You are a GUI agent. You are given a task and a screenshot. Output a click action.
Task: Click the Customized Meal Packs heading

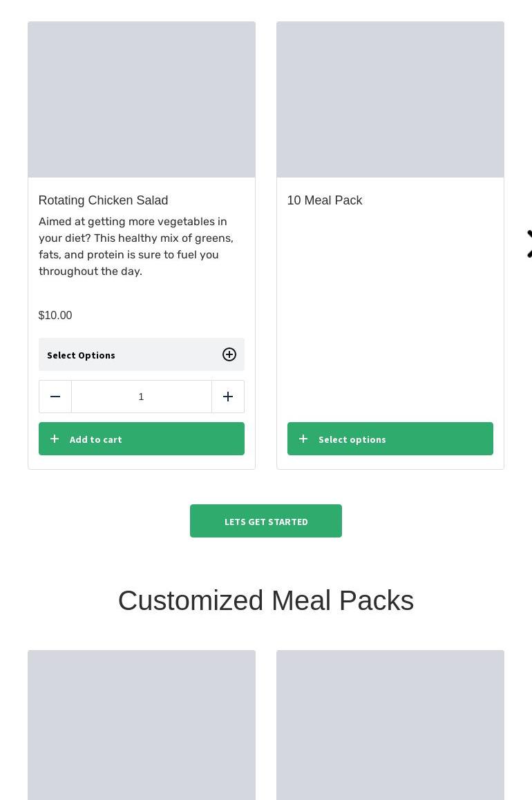point(266,600)
